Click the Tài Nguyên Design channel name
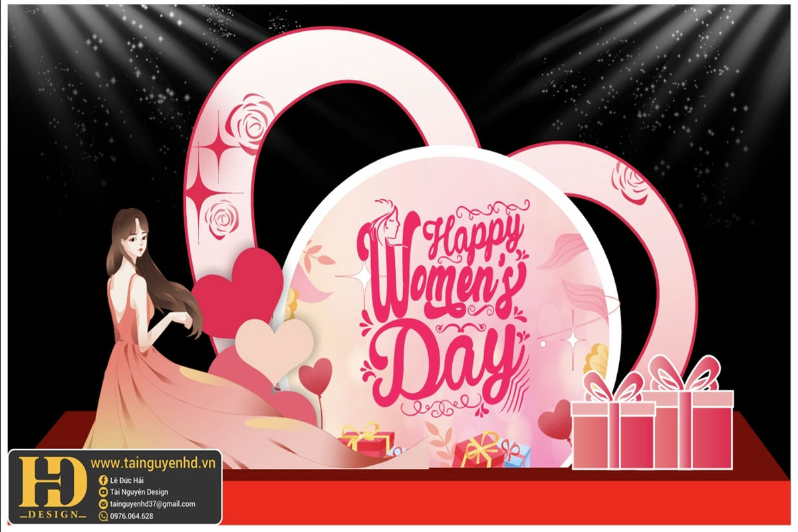 [x=140, y=492]
